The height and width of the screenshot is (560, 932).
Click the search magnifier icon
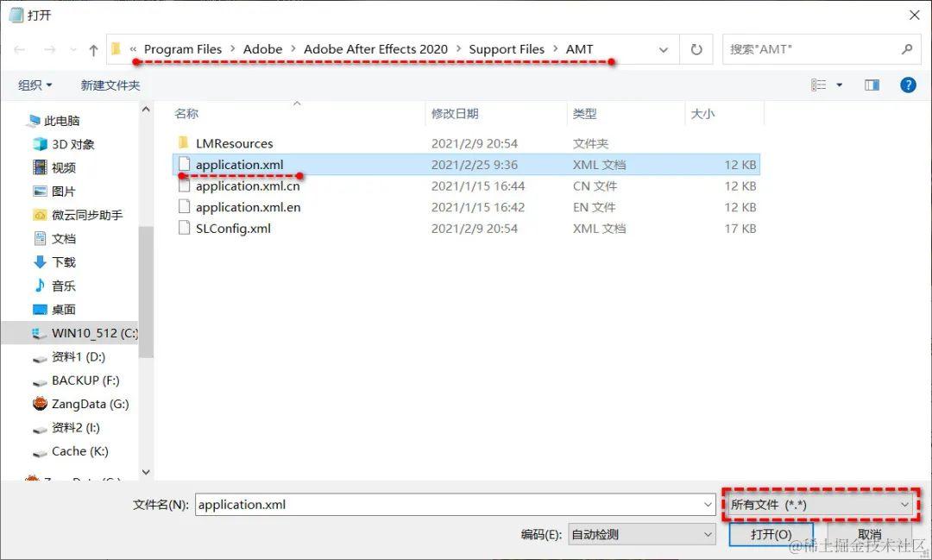[906, 49]
